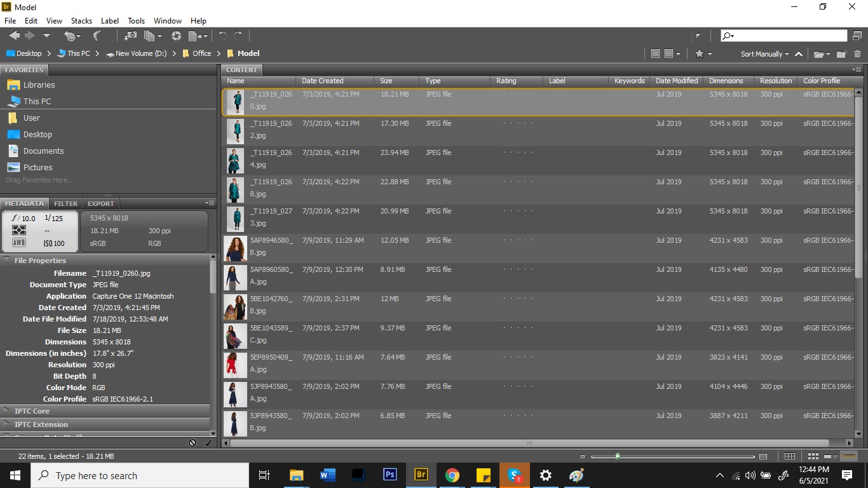Toggle ascending sort order arrow

point(799,54)
